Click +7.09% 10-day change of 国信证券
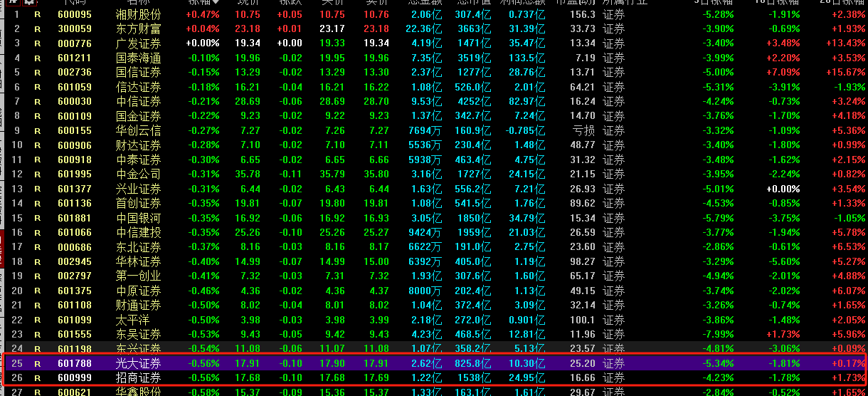Image resolution: width=868 pixels, height=396 pixels. 783,73
